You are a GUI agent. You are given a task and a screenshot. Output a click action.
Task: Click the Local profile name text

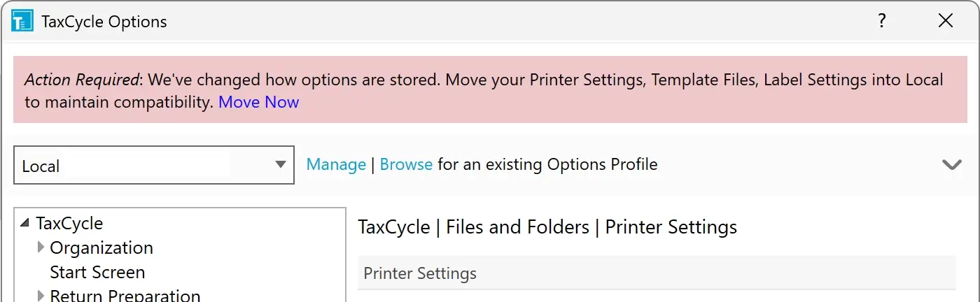click(x=41, y=166)
